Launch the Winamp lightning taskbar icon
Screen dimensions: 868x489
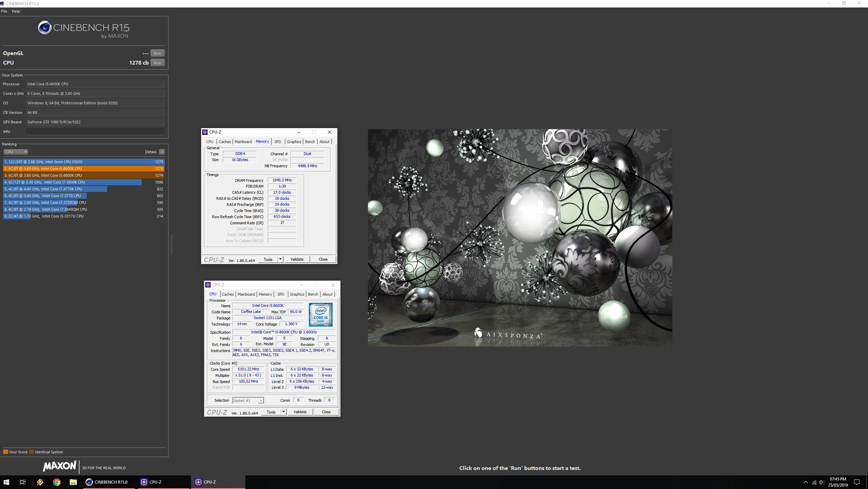tap(40, 482)
